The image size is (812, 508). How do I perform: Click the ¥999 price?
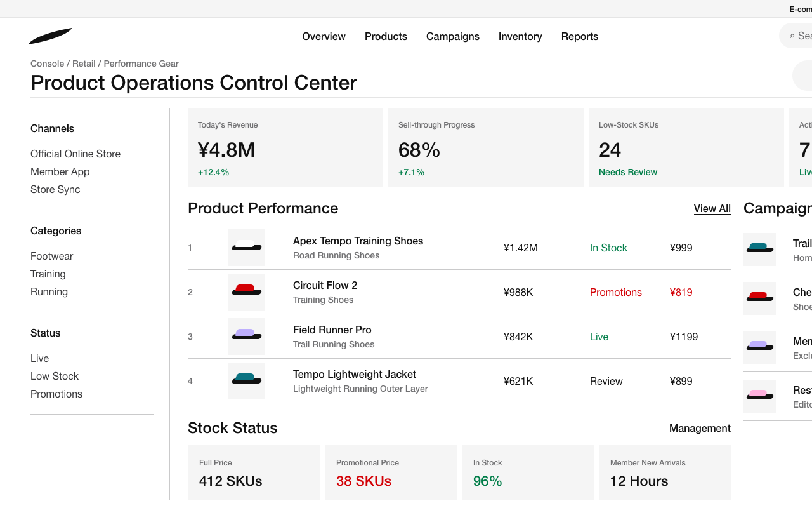pos(681,248)
